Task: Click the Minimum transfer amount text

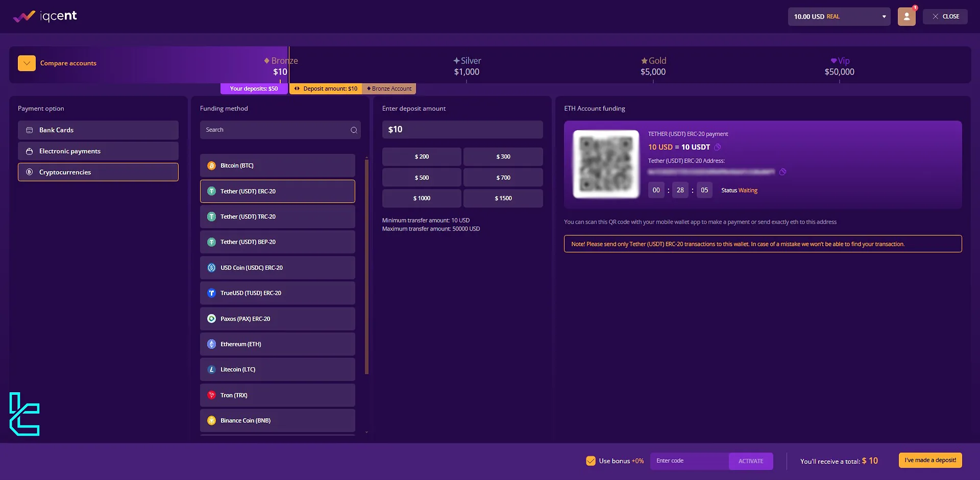Action: 426,220
